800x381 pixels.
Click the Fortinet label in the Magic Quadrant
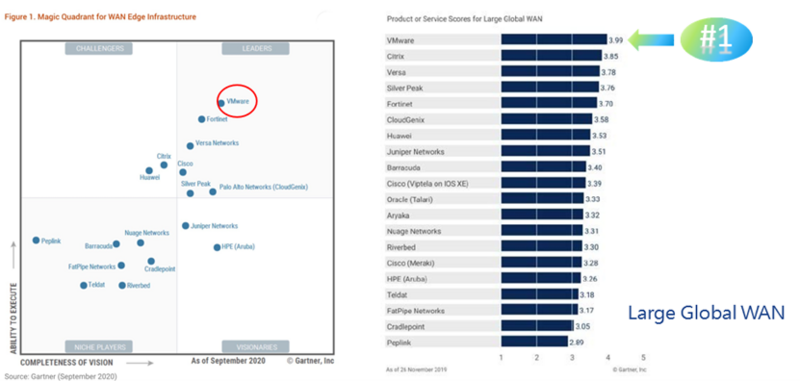[217, 119]
